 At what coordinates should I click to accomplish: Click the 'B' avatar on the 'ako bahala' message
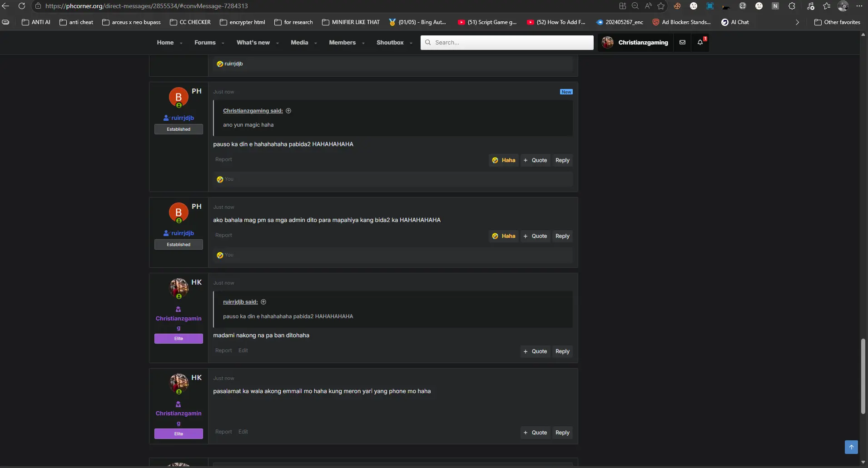point(179,212)
